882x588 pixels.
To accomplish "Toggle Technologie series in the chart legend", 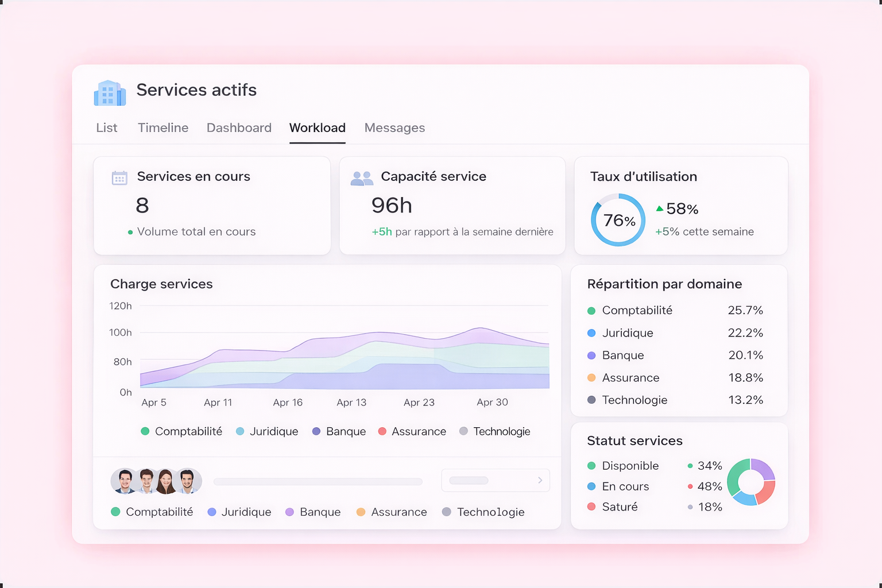I will tap(495, 431).
